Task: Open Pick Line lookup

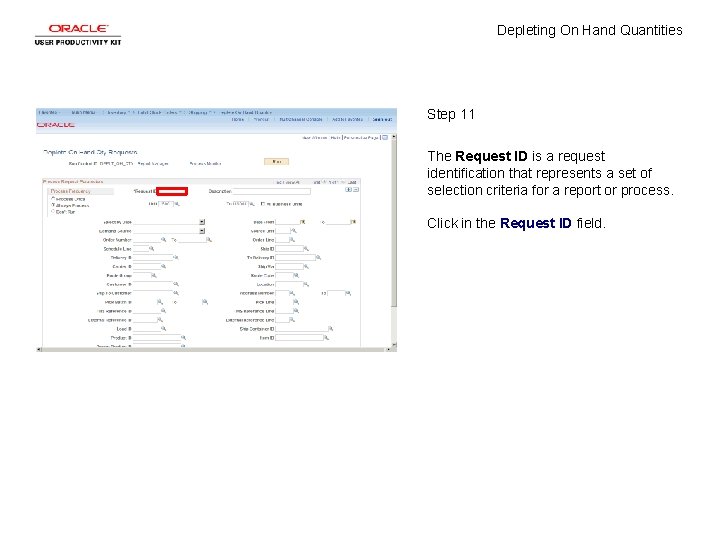Action: (x=296, y=302)
